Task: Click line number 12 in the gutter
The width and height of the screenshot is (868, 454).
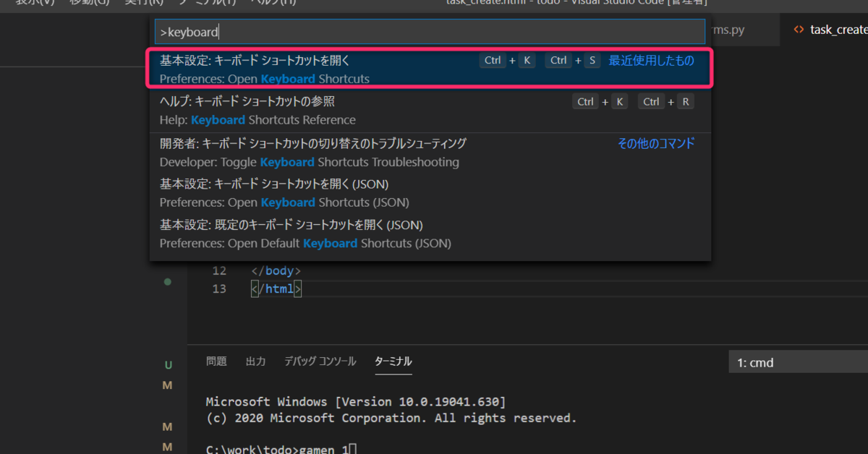Action: (219, 271)
